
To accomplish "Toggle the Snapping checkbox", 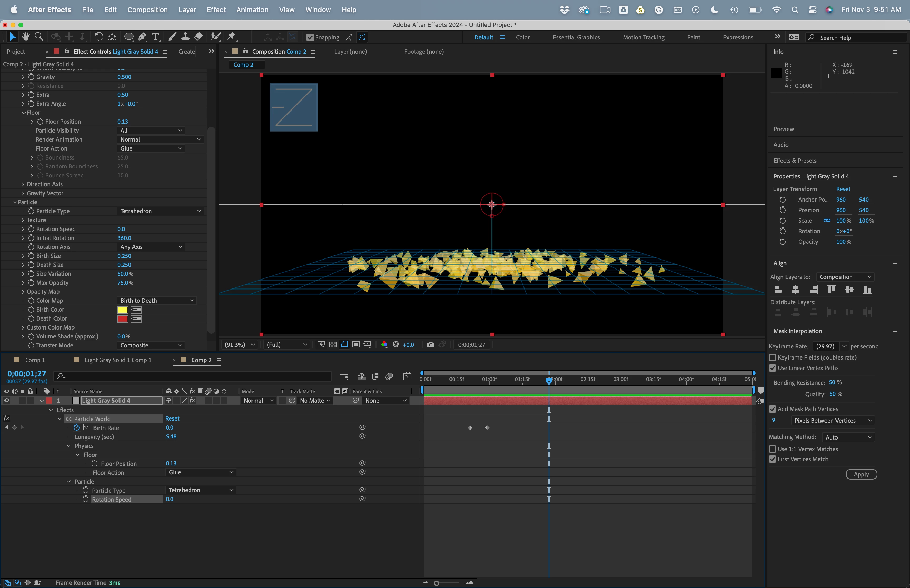I will point(310,37).
